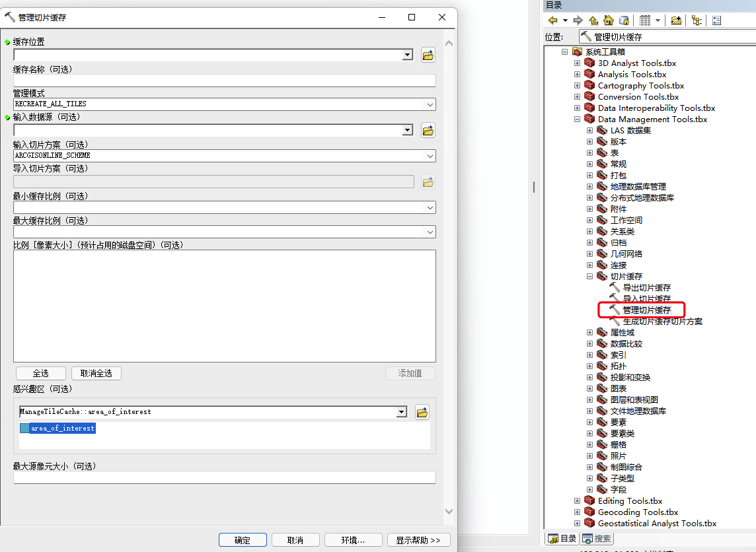Screen dimensions: 756x552
Task: Select the 投影和变换 toolset icon
Action: coord(602,377)
